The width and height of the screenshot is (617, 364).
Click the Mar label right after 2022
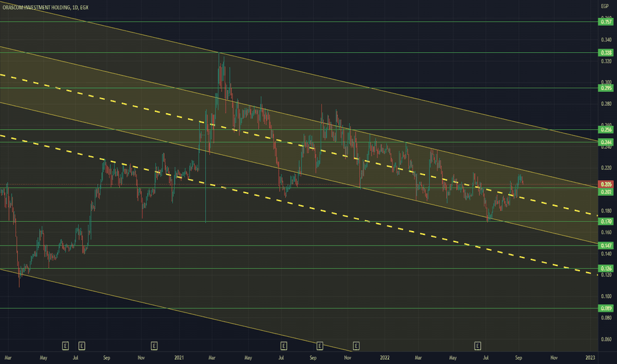418,357
